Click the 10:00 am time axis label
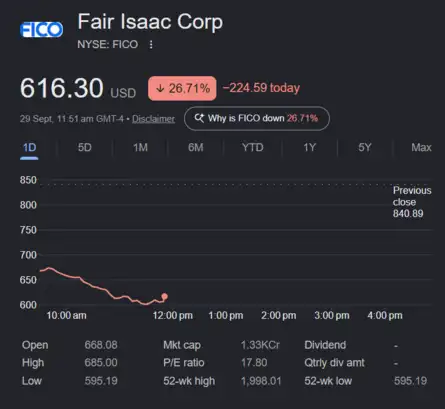Screen dimensions: 445x409 (x=66, y=315)
